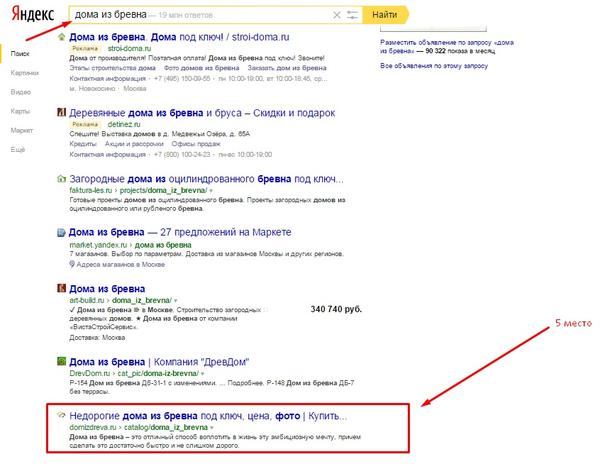Clear the search query with the X icon
This screenshot has height=464, width=600.
337,15
